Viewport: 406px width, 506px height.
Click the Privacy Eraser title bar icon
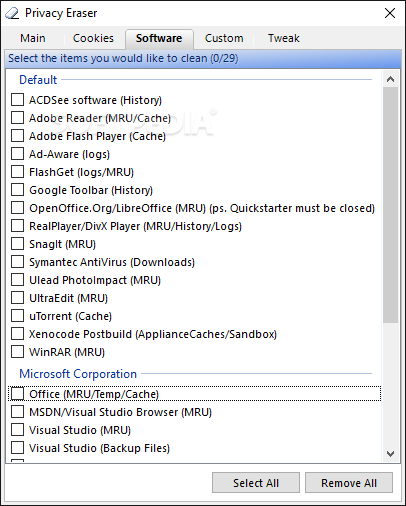click(12, 13)
